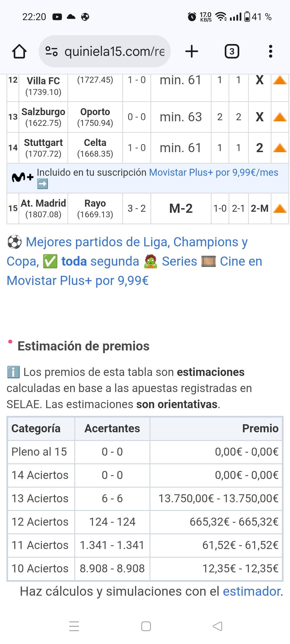Tap the Android back navigation button

click(217, 626)
